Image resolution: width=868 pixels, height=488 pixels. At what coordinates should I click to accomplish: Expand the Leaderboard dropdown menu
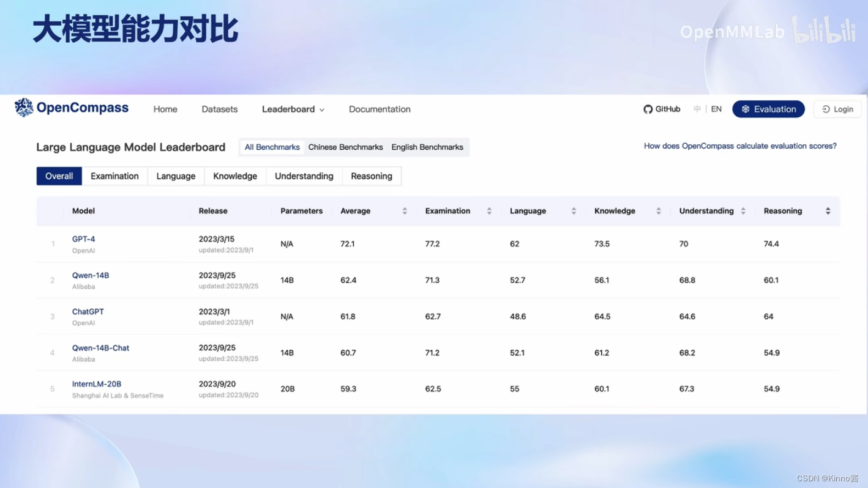click(293, 109)
